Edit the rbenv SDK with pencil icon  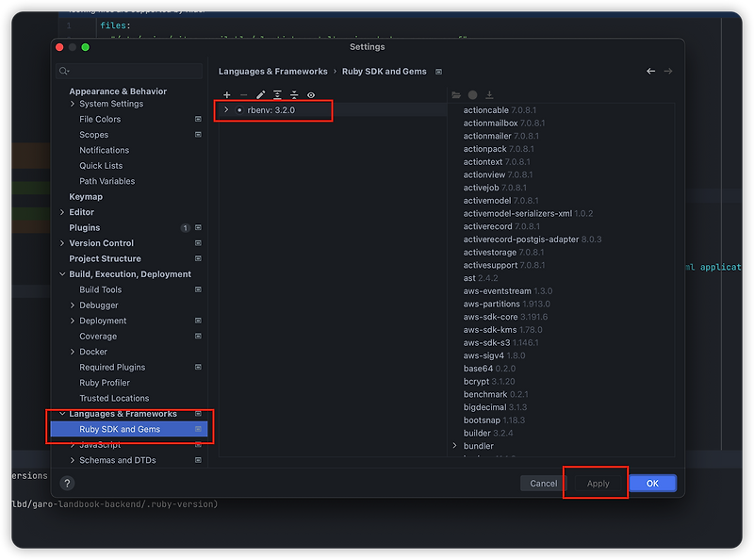pos(261,94)
